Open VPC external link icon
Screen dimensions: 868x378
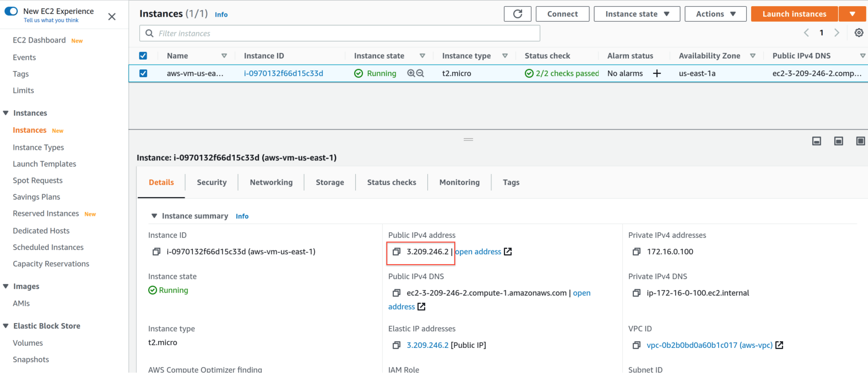779,345
